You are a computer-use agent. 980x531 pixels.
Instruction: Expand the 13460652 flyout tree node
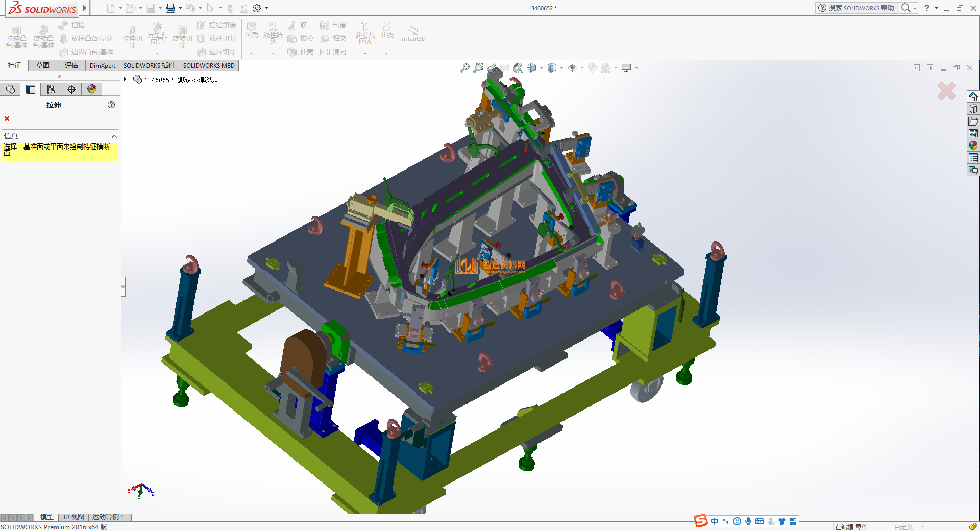tap(125, 79)
